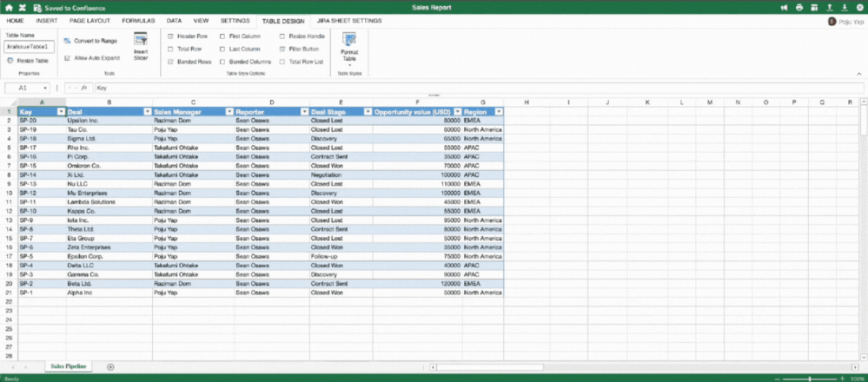Open the Deal column filter dropdown
Screen dimensions: 868x382
147,112
